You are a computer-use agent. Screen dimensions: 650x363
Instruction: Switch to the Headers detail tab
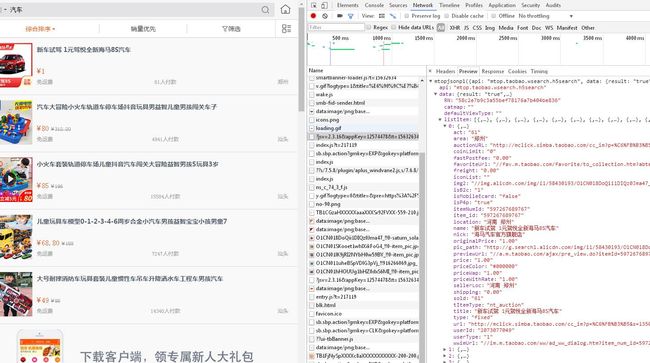[445, 71]
